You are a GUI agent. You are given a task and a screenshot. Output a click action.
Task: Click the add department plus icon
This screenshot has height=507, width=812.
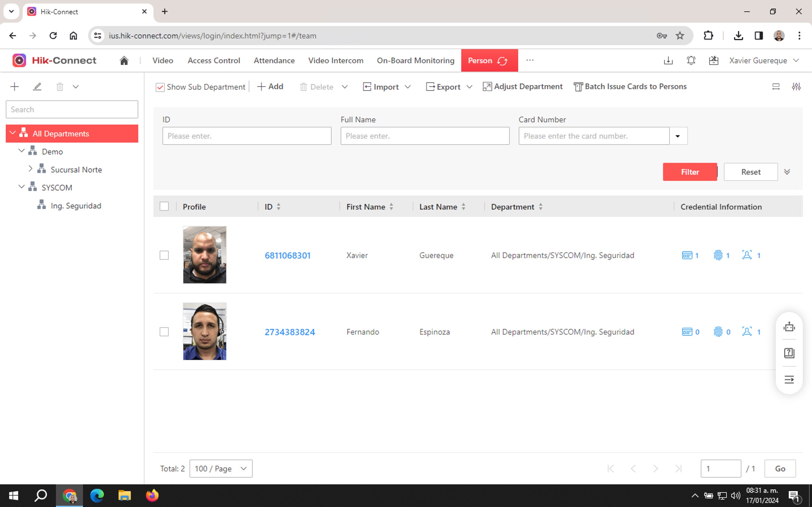coord(14,87)
